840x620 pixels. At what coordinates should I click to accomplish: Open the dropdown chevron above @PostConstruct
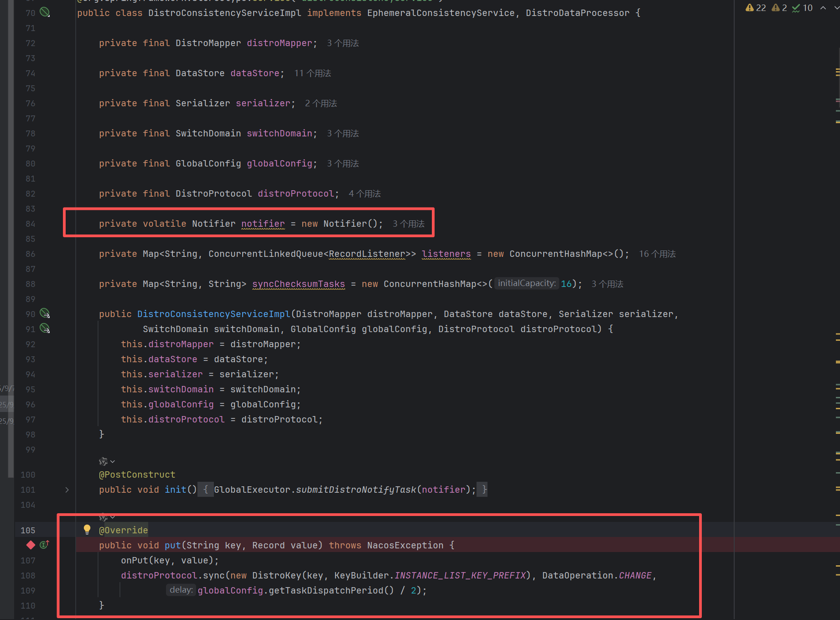click(113, 461)
